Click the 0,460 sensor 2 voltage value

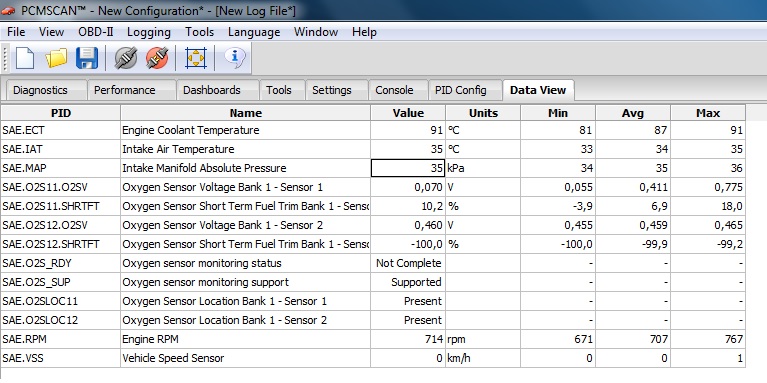click(x=408, y=225)
